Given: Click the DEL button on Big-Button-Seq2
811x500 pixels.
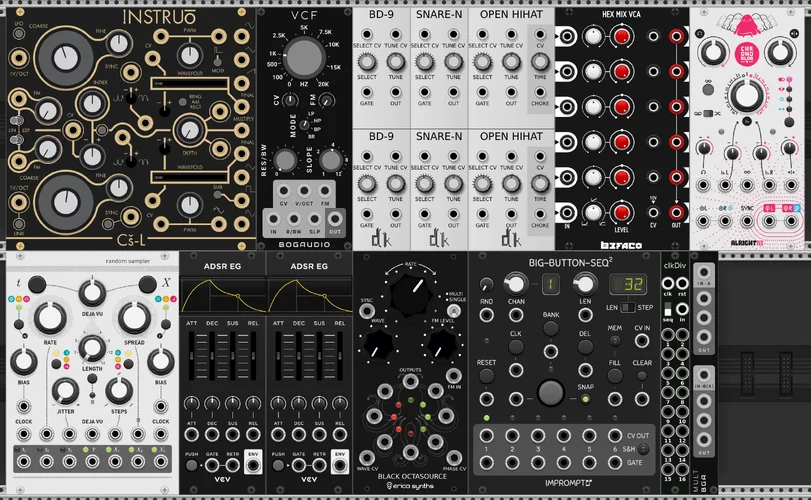Looking at the screenshot, I should 585,347.
